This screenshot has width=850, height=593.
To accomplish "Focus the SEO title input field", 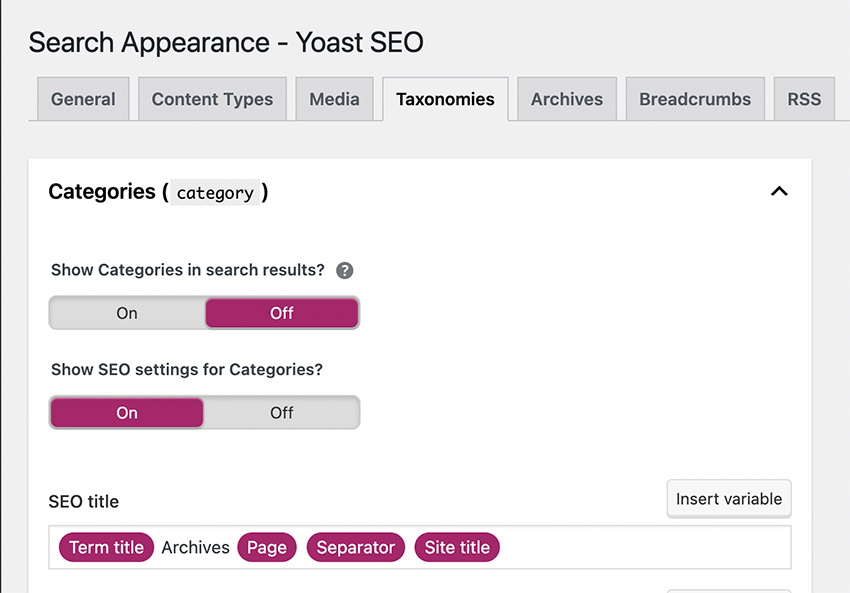I will point(420,547).
